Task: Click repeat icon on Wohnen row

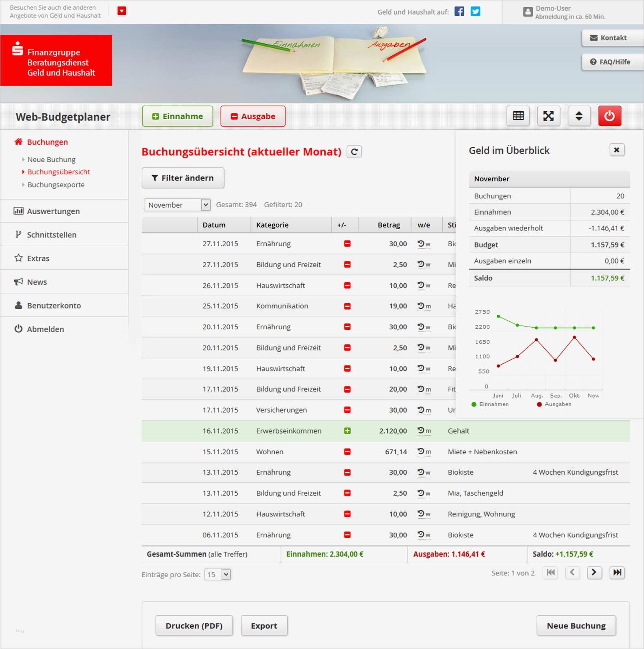Action: [x=424, y=452]
